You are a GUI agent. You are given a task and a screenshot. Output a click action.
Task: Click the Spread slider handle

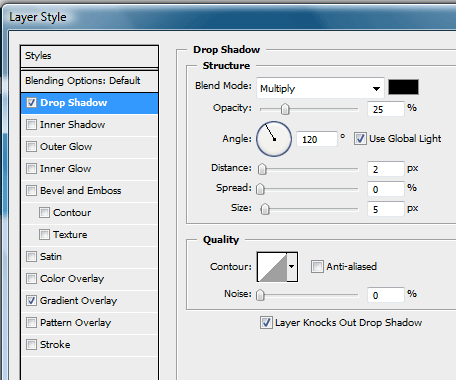coord(260,189)
